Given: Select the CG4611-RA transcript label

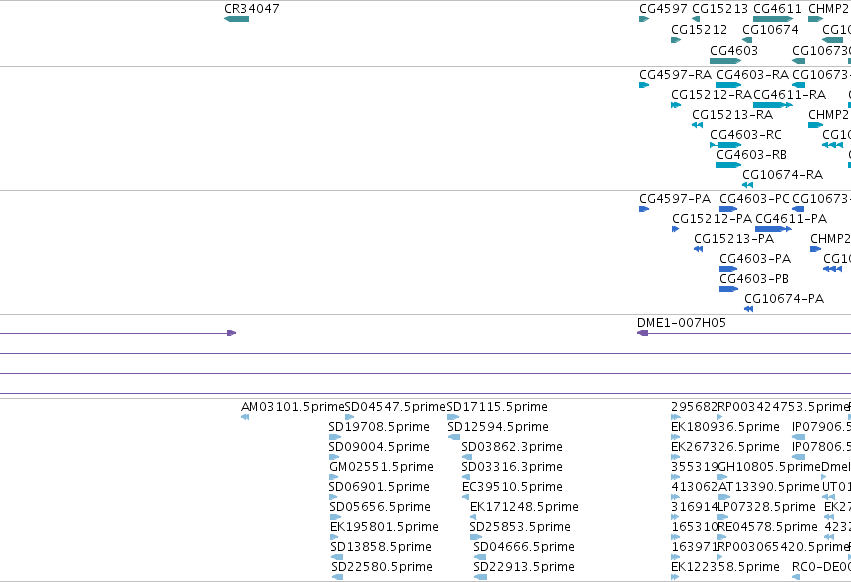Looking at the screenshot, I should tap(790, 94).
